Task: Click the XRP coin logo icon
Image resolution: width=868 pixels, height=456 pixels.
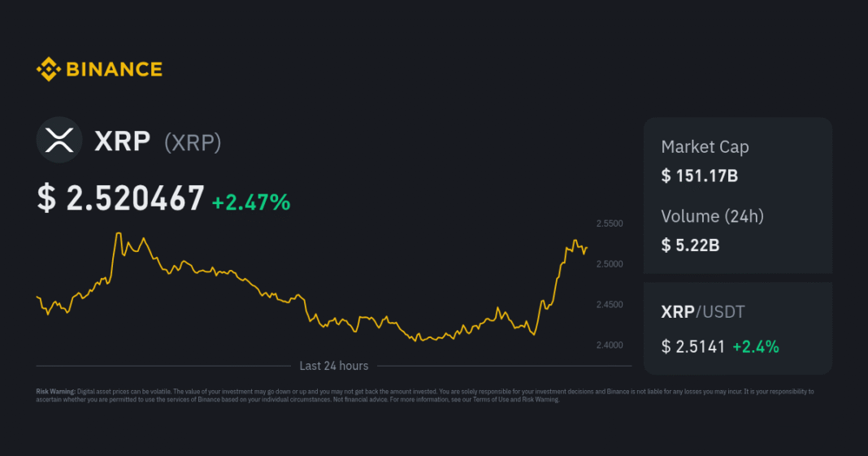Action: coord(59,140)
